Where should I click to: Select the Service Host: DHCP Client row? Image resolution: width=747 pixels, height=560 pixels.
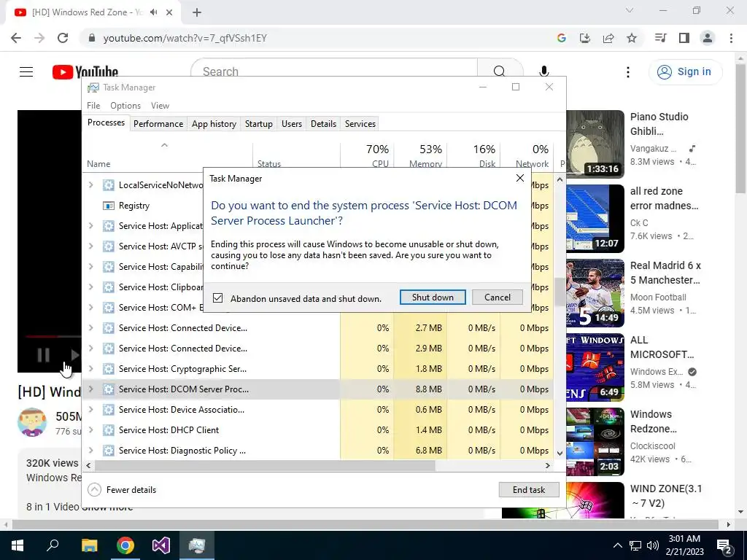tap(318, 430)
